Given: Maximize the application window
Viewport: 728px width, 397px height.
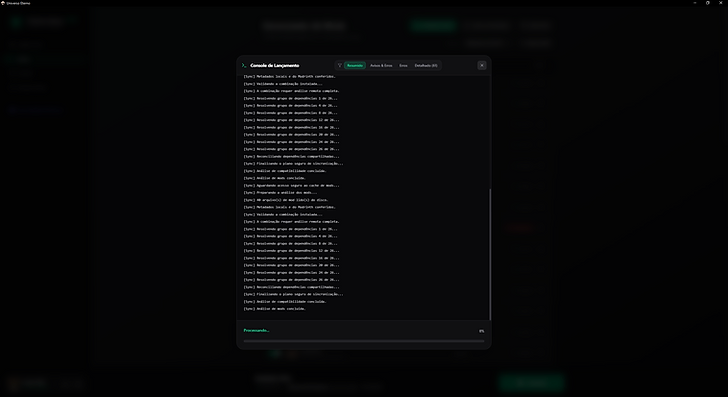Looking at the screenshot, I should (708, 3).
